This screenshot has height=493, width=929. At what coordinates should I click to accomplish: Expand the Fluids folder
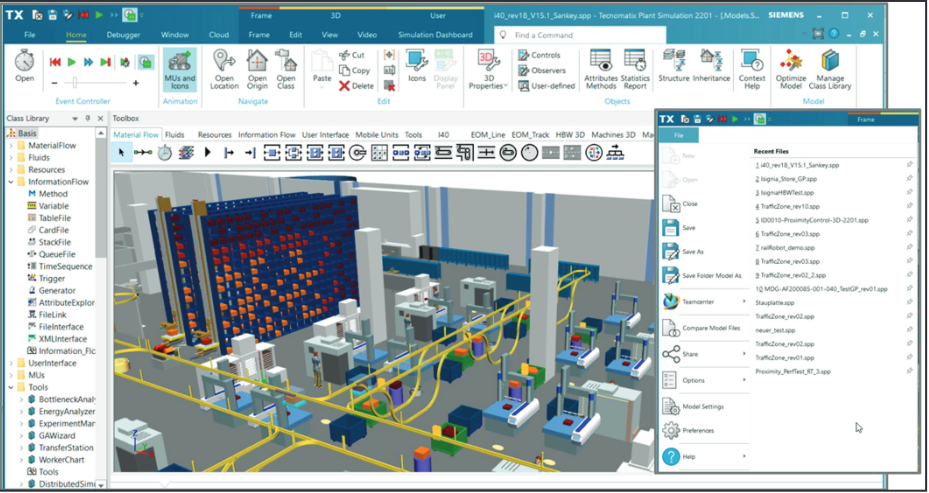point(11,158)
